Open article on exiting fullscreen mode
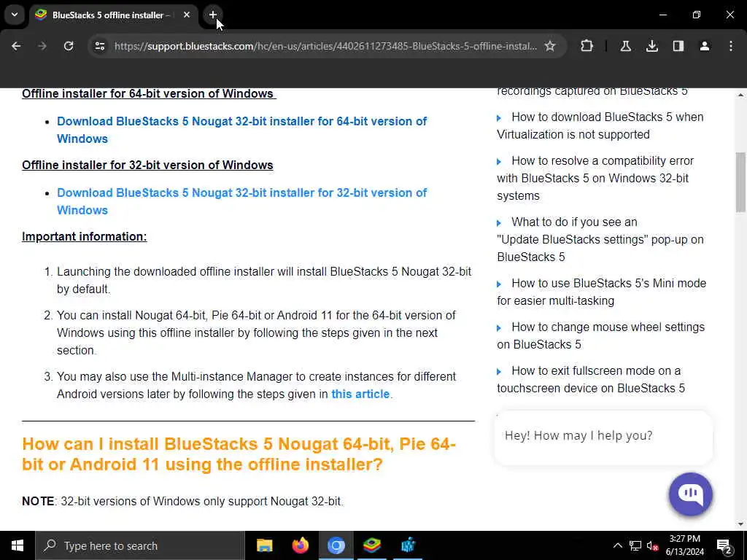Viewport: 747px width, 560px height. tap(591, 379)
